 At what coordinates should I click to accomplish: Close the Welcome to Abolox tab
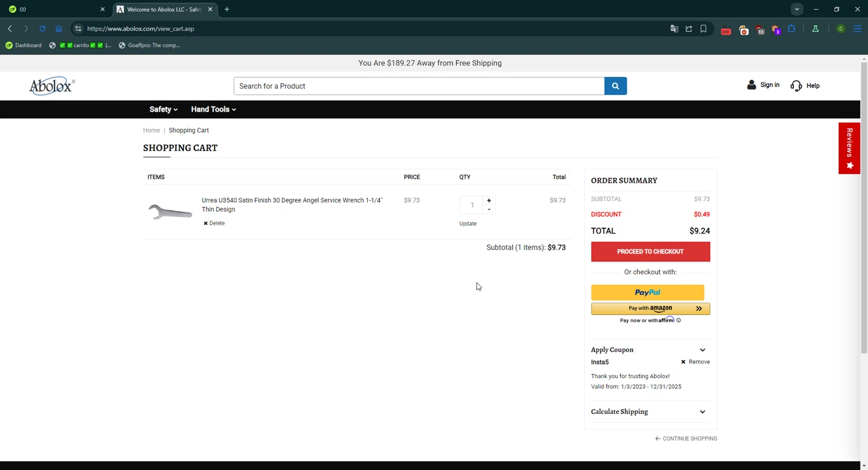[210, 9]
